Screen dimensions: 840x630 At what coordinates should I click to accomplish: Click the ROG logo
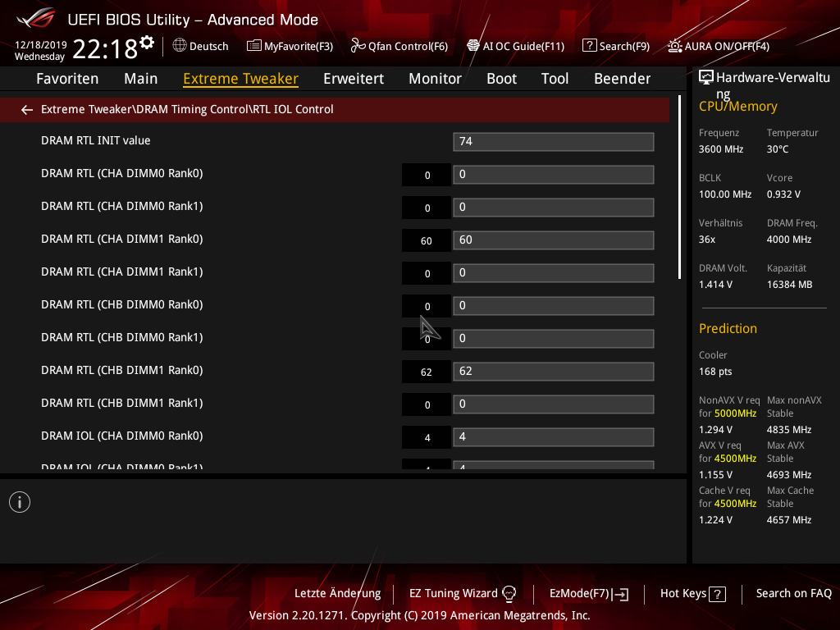(x=36, y=19)
